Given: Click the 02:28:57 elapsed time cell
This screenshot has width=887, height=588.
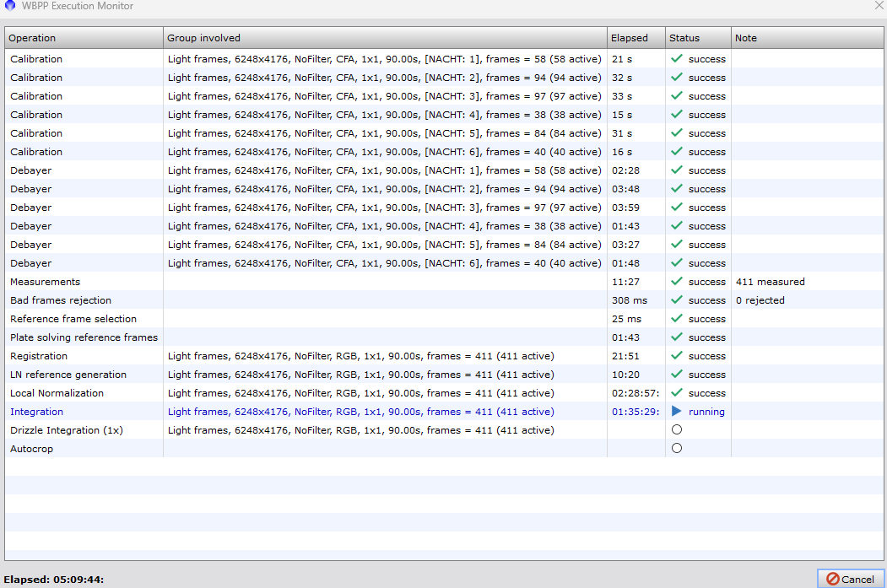Looking at the screenshot, I should click(636, 393).
